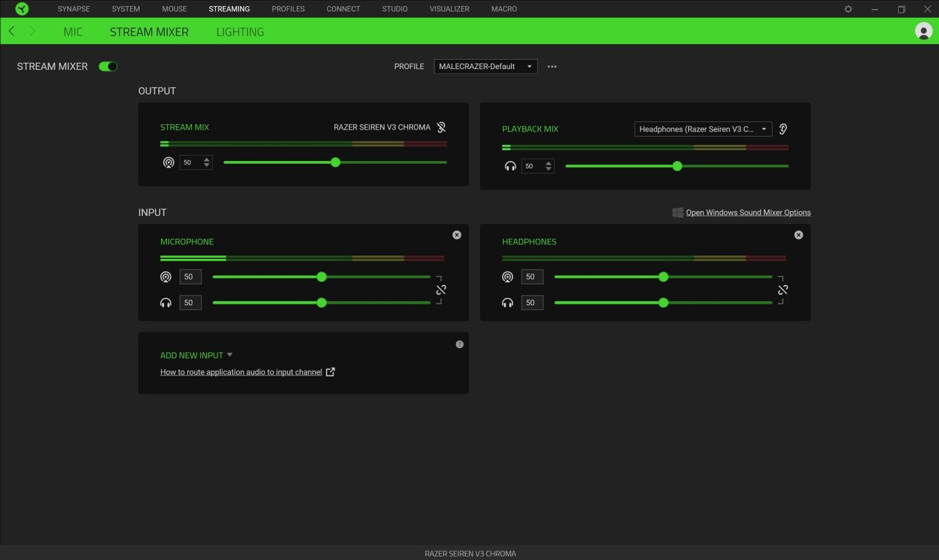Open settings via the gear icon
This screenshot has height=560, width=939.
(848, 9)
